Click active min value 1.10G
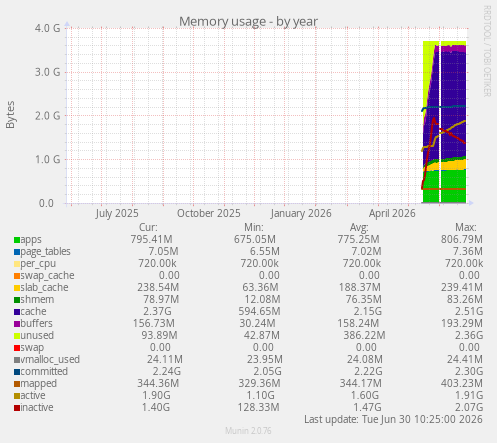Viewport: 497px width, 443px height. coord(260,396)
